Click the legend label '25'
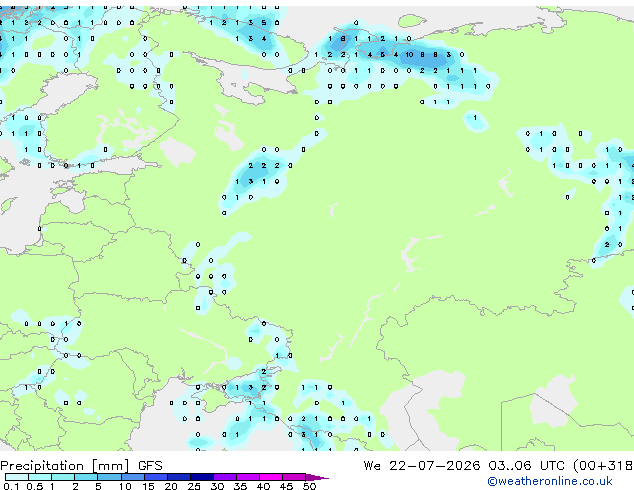Screen dimensions: 634x490 tap(194, 486)
